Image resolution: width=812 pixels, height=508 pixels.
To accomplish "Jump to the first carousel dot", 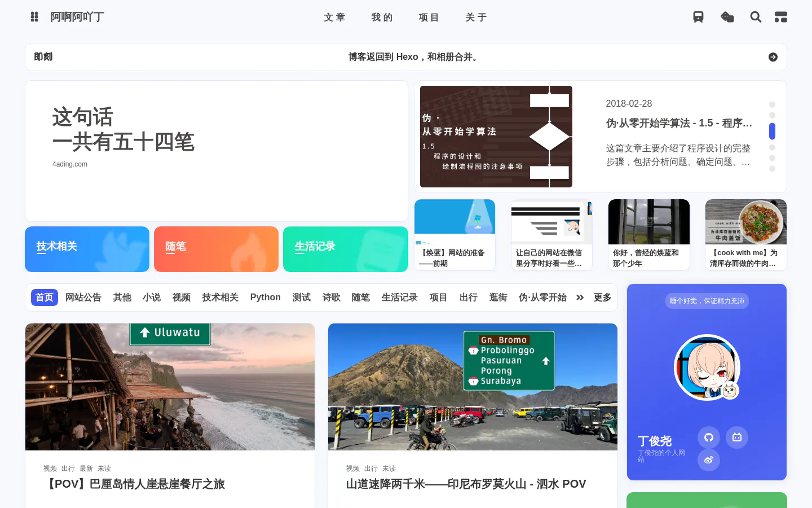I will (x=772, y=104).
